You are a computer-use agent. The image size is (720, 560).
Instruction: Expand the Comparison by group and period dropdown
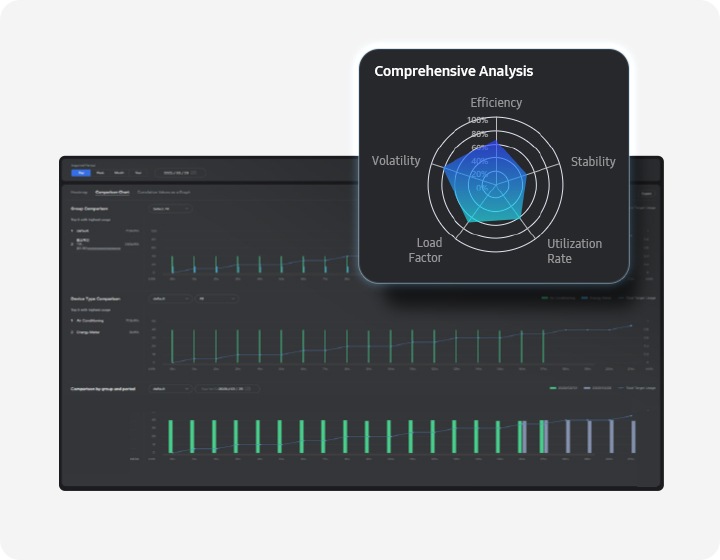169,388
